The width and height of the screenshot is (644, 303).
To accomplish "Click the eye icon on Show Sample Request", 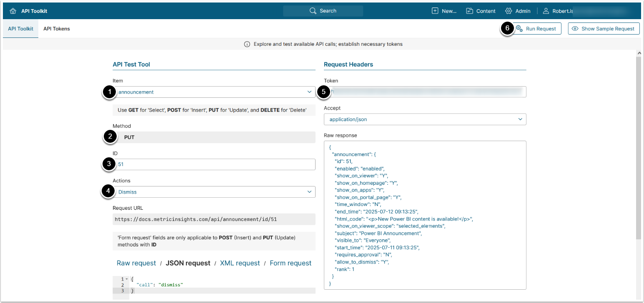I will click(x=575, y=29).
